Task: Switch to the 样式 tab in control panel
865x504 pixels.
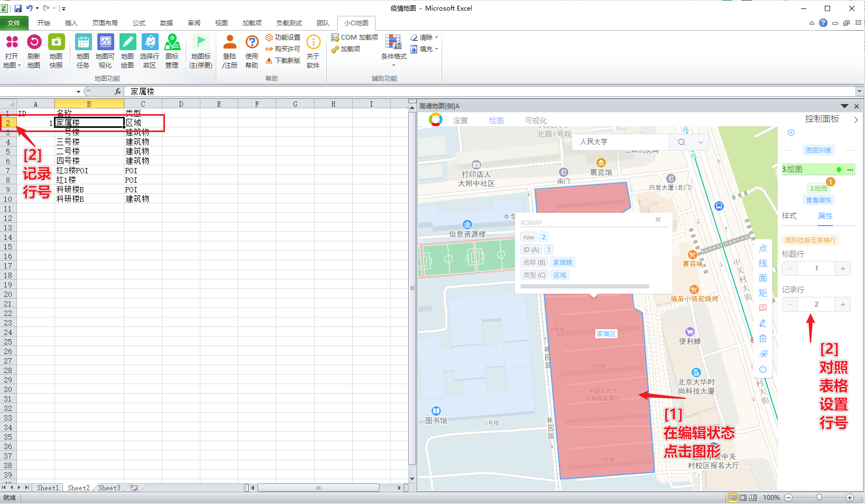Action: (789, 216)
